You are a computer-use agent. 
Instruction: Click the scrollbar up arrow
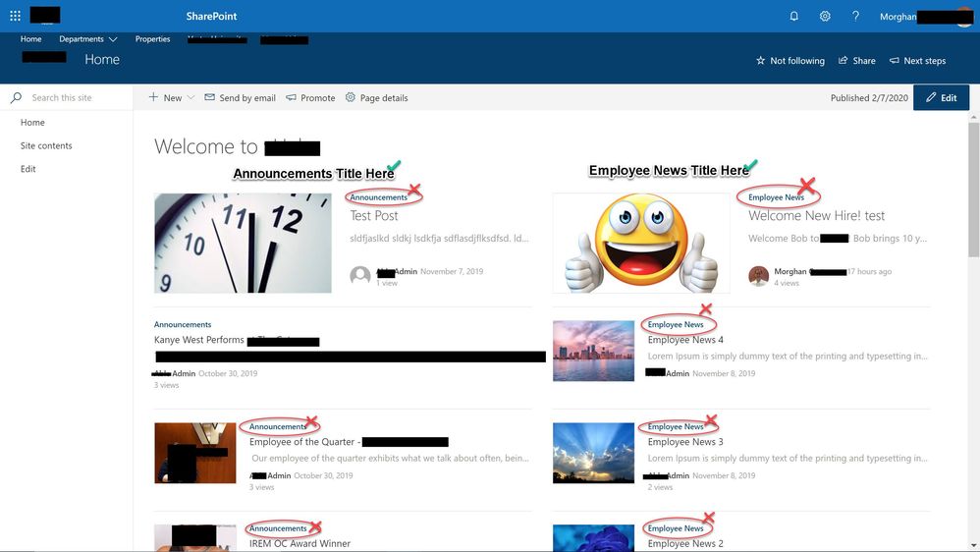(974, 117)
